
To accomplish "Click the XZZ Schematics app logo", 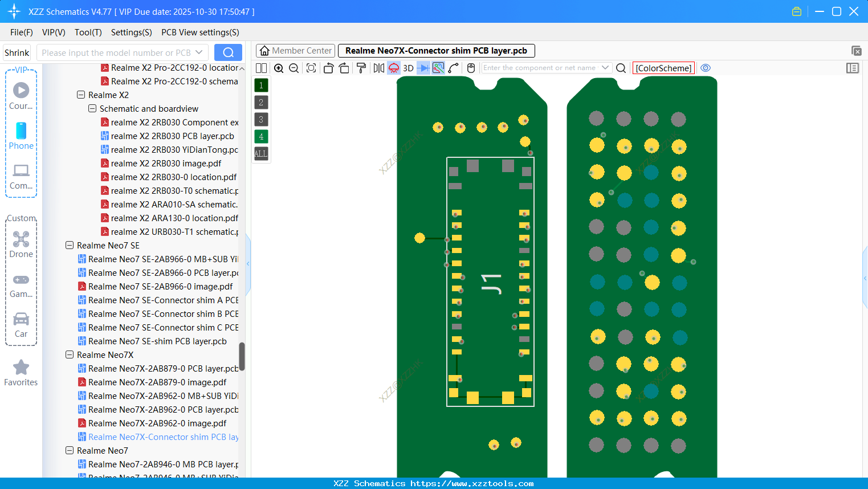I will click(x=14, y=11).
